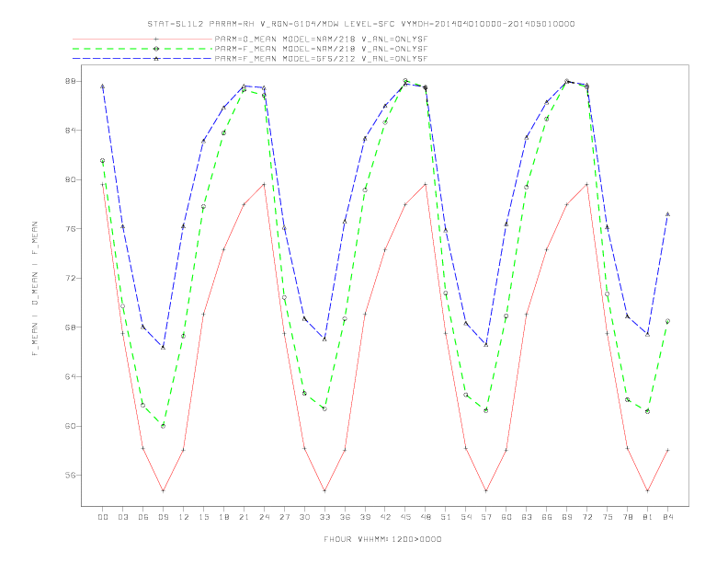Click blue triangle data point at hour 84
Viewport: 728px width, 563px height.
click(667, 214)
